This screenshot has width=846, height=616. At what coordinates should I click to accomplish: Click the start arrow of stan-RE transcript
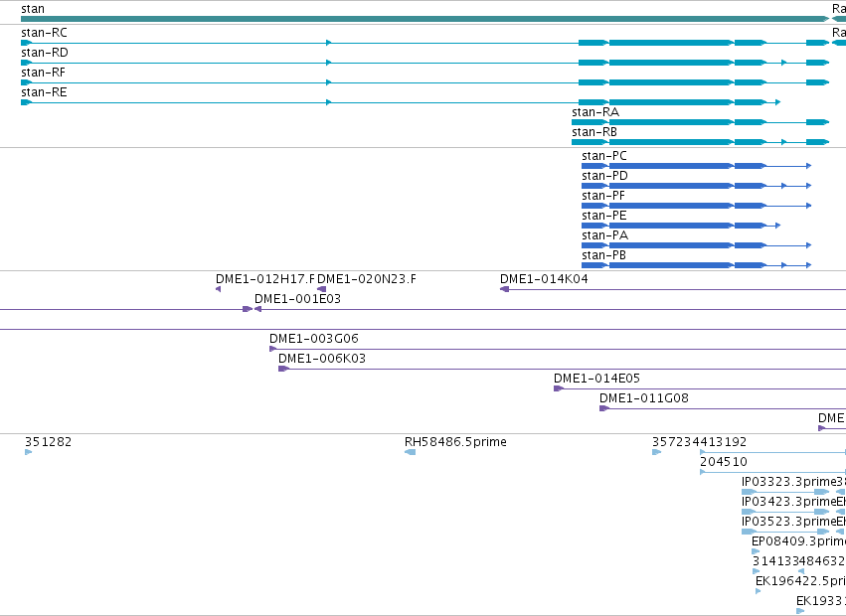coord(27,102)
